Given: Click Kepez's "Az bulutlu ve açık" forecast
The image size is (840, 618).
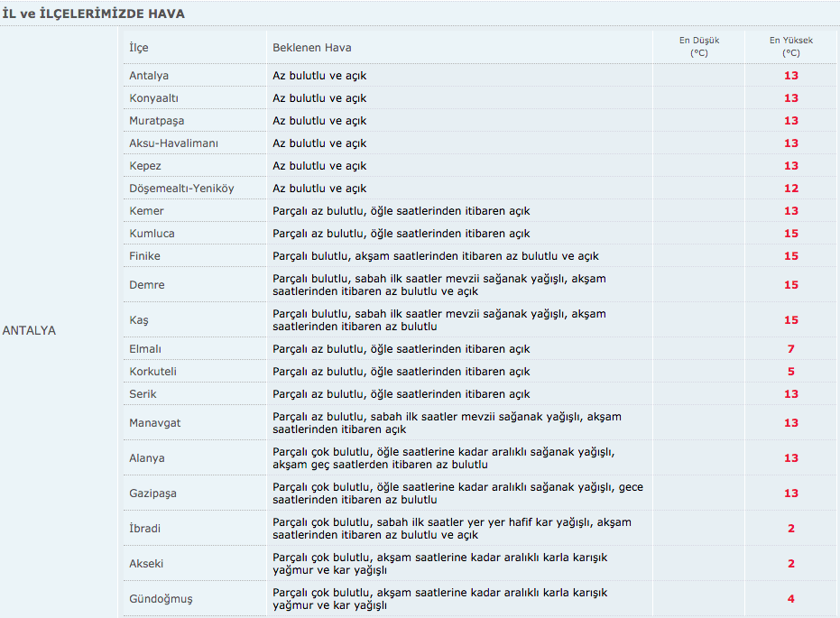Looking at the screenshot, I should pyautogui.click(x=319, y=165).
